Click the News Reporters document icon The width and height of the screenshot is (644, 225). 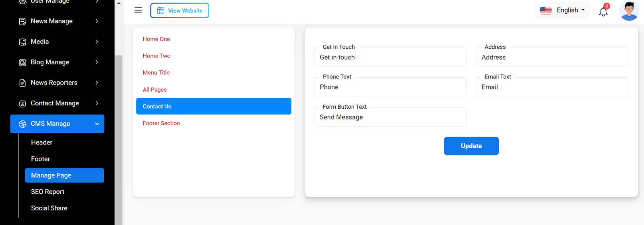point(23,83)
